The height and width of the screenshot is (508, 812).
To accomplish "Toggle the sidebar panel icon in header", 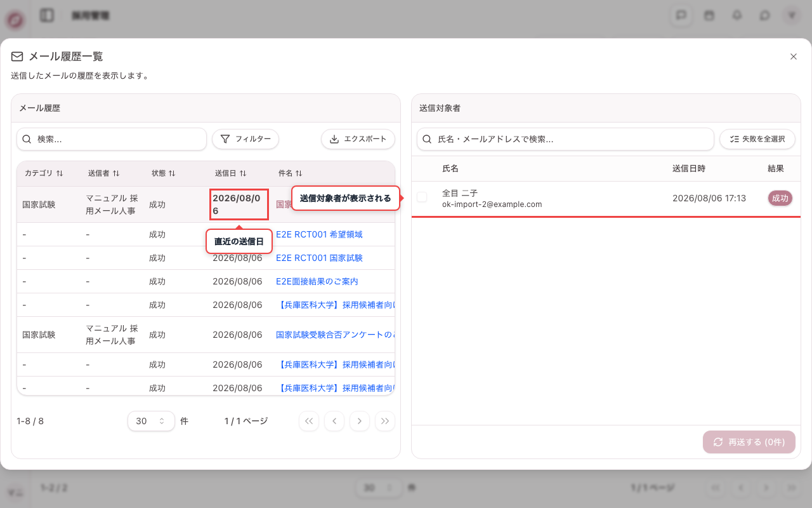I will pos(47,15).
